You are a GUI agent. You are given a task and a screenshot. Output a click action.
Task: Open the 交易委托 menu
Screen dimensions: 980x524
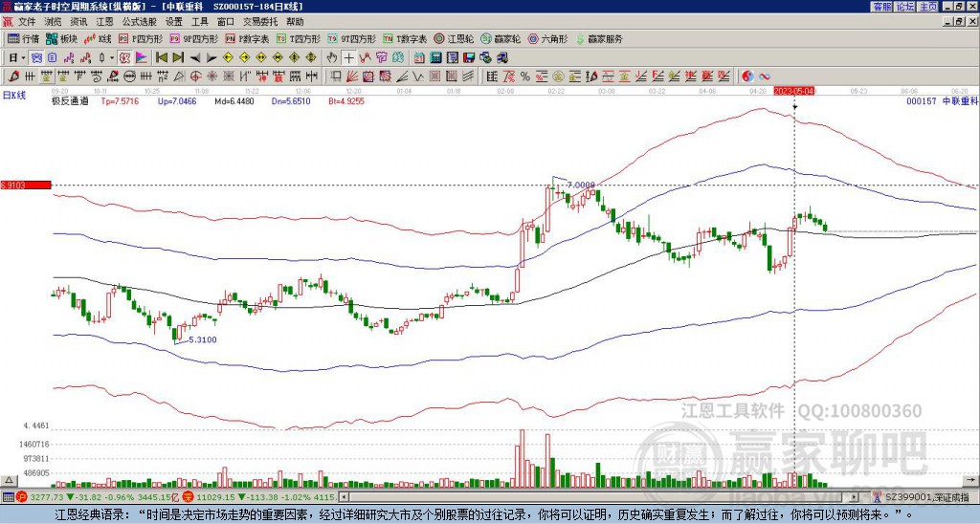[x=258, y=20]
